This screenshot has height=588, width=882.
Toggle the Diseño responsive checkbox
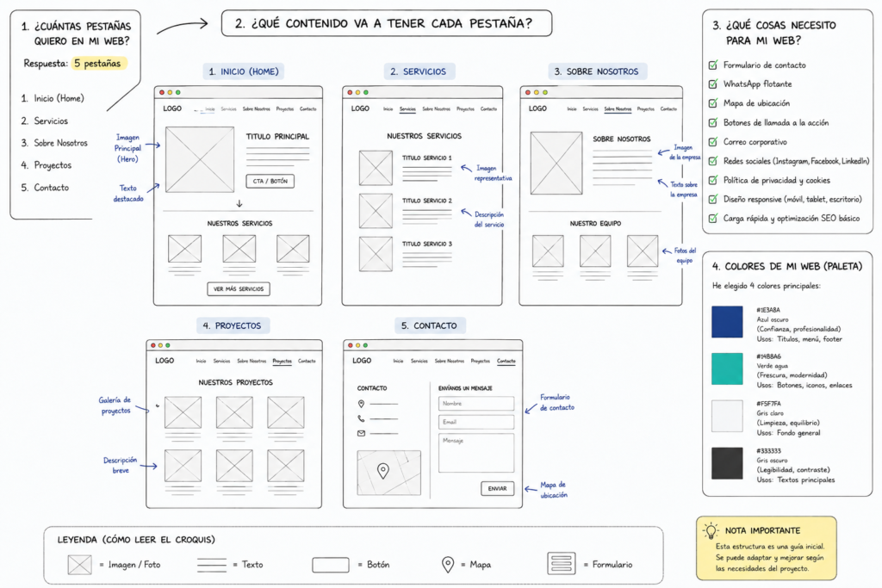(x=712, y=199)
